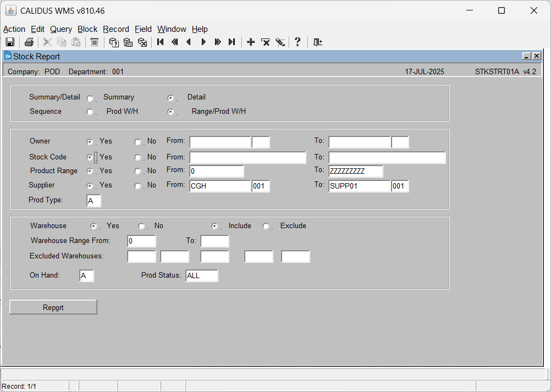
Task: Choose Prod W/H sequence option
Action: [90, 112]
